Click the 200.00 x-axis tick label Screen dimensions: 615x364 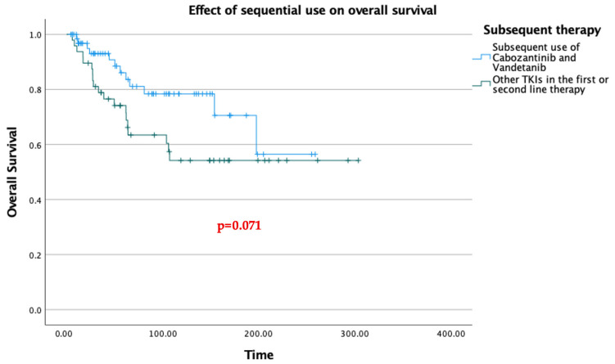click(259, 335)
